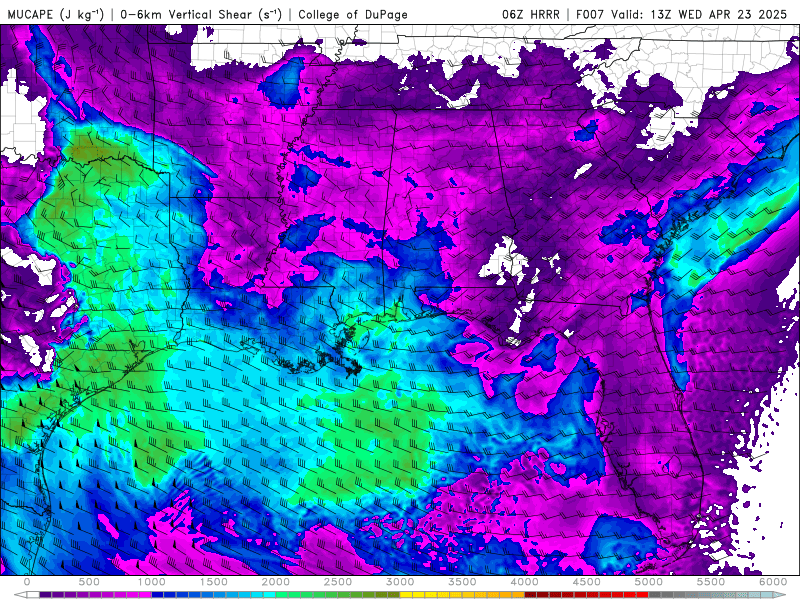
Task: Click the 5500 label on the color scale
Action: coord(711,582)
